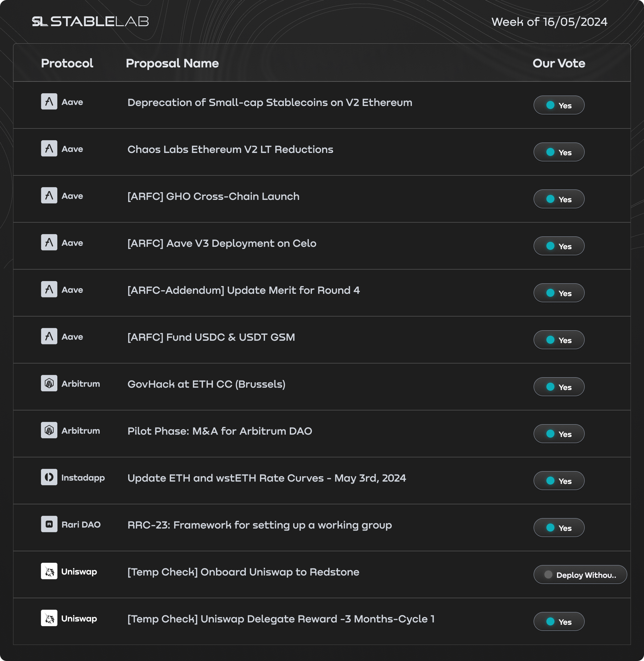Click 'Aave' name in GHO Cross-Chain row
Screen dimensions: 644x661
point(72,196)
